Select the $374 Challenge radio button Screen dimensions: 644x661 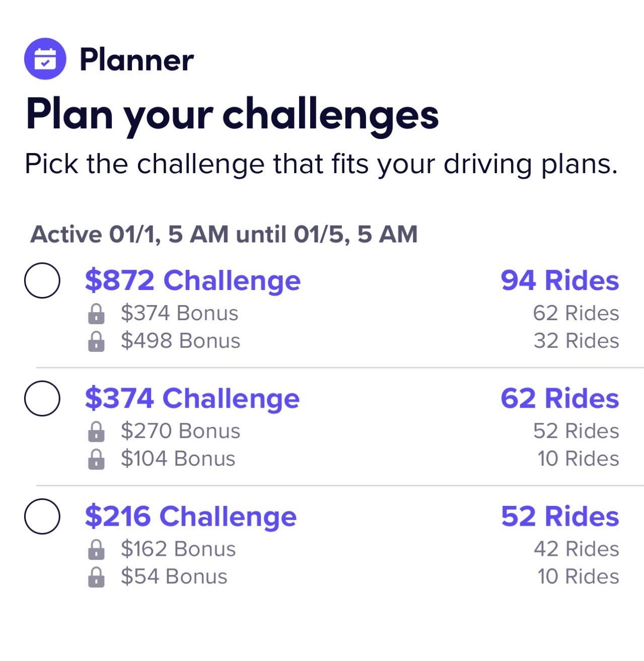42,398
